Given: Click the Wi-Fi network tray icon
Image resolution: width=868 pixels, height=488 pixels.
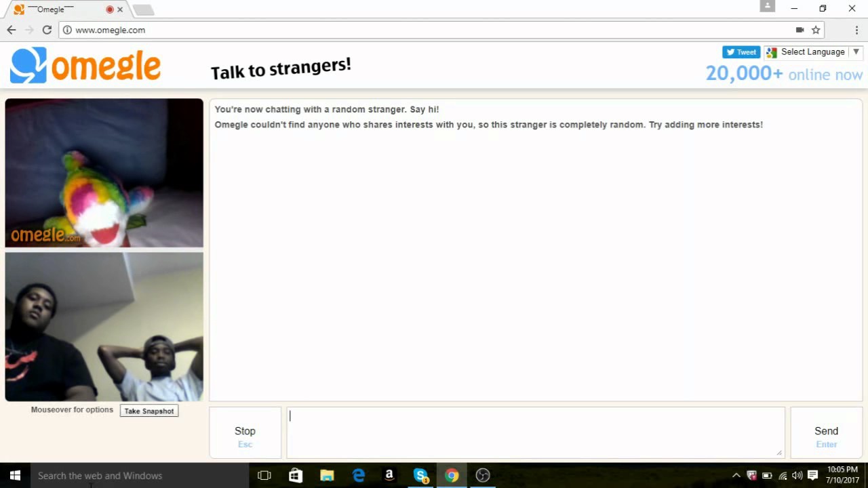Looking at the screenshot, I should tap(783, 476).
